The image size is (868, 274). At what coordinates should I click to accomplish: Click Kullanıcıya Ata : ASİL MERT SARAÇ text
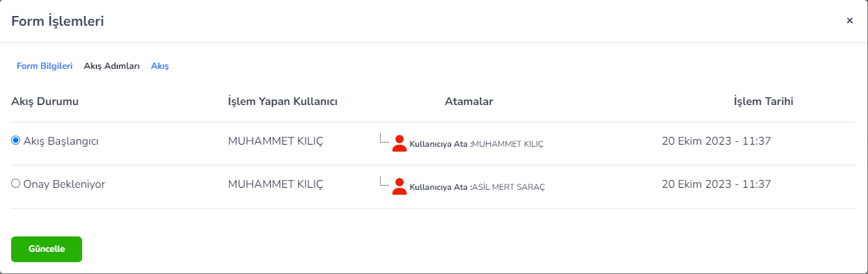click(478, 187)
